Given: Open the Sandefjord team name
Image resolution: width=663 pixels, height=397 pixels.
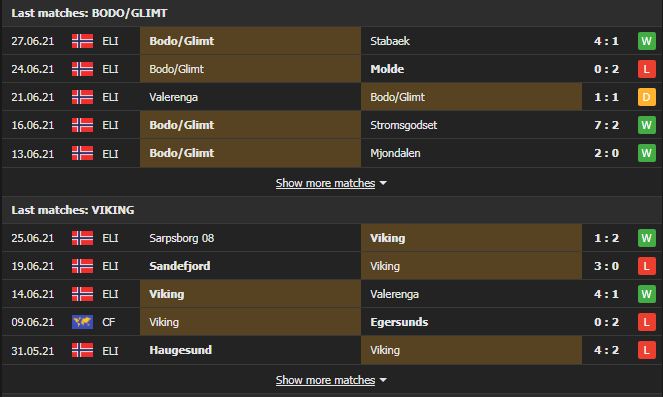Looking at the screenshot, I should [x=180, y=266].
